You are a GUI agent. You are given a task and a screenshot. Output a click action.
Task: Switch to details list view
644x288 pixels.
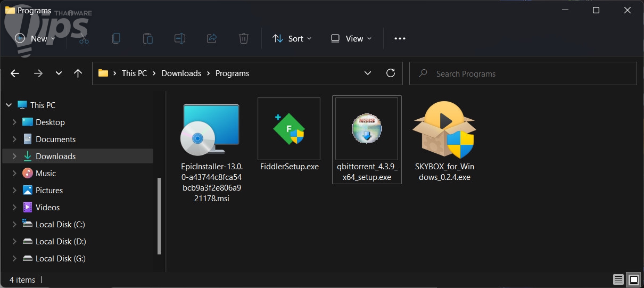(618, 279)
